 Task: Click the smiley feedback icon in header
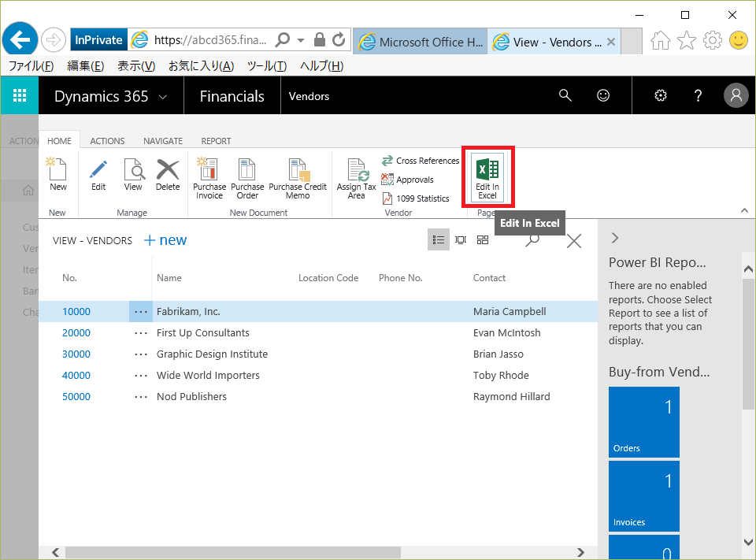point(603,95)
